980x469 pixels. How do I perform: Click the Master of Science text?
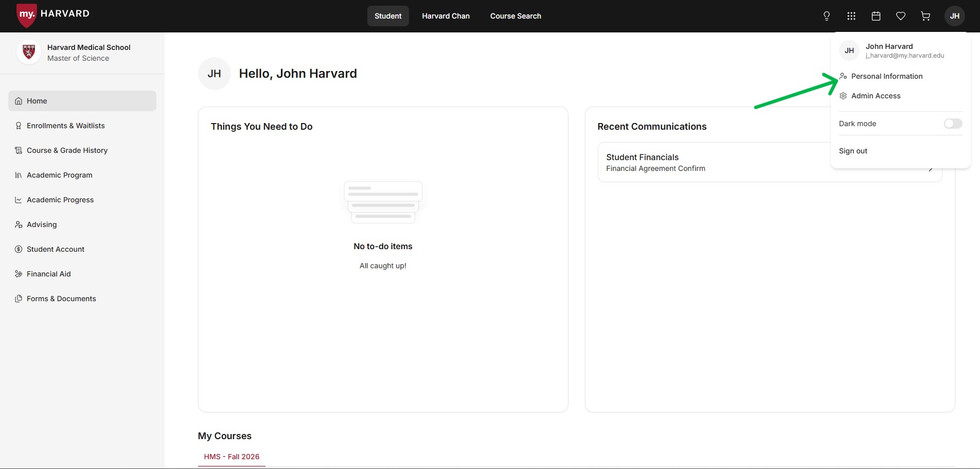[78, 58]
